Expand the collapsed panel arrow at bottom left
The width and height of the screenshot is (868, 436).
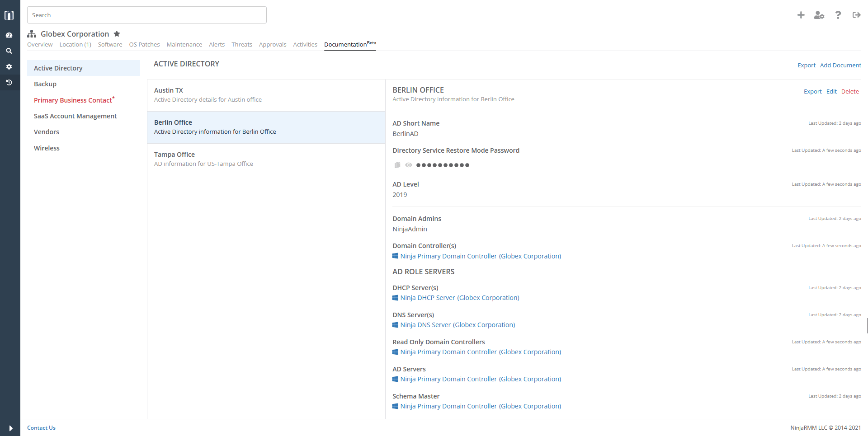tap(10, 428)
